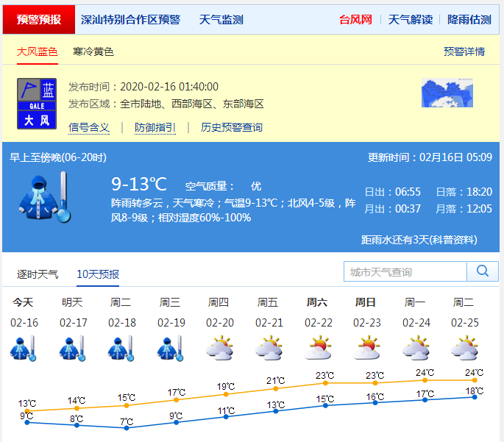Open the 预警预报 red tab
504x442 pixels.
pyautogui.click(x=39, y=20)
